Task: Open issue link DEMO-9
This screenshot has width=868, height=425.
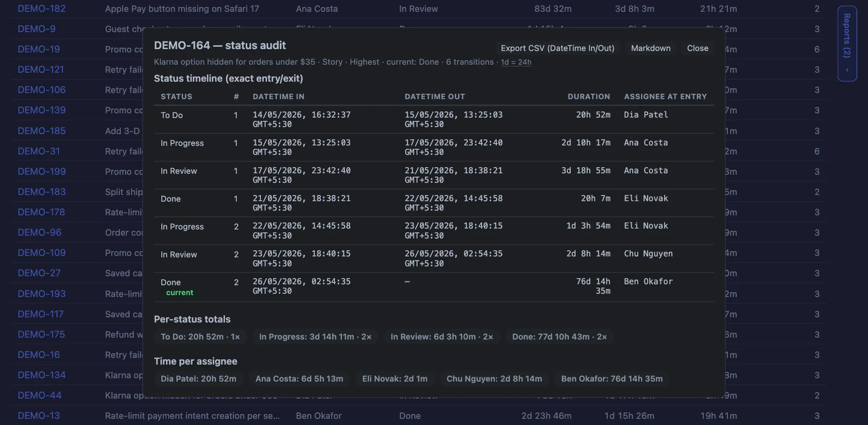Action: tap(36, 29)
